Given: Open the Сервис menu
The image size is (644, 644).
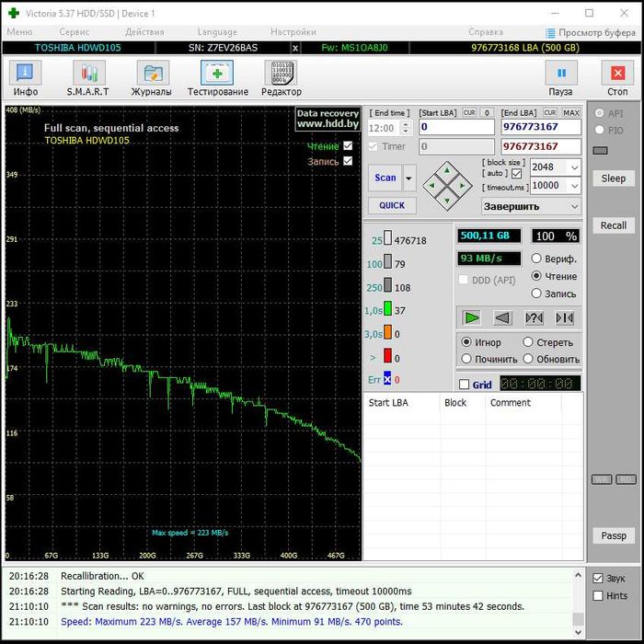Looking at the screenshot, I should [x=74, y=32].
